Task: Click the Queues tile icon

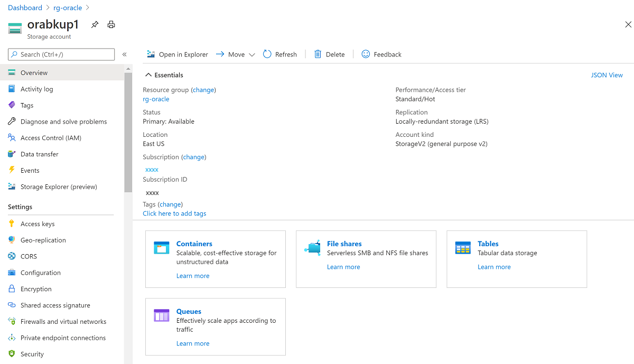Action: pos(161,315)
